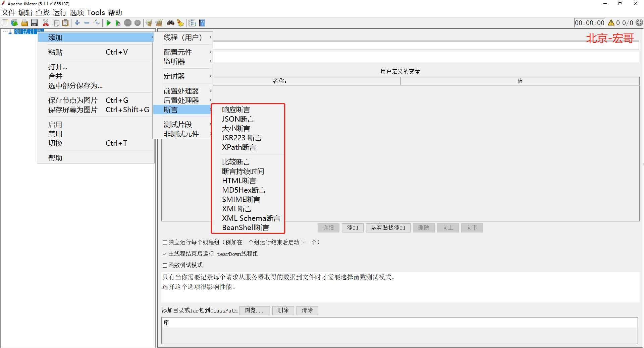Click the classpath 清除 button
644x348 pixels.
pyautogui.click(x=307, y=310)
